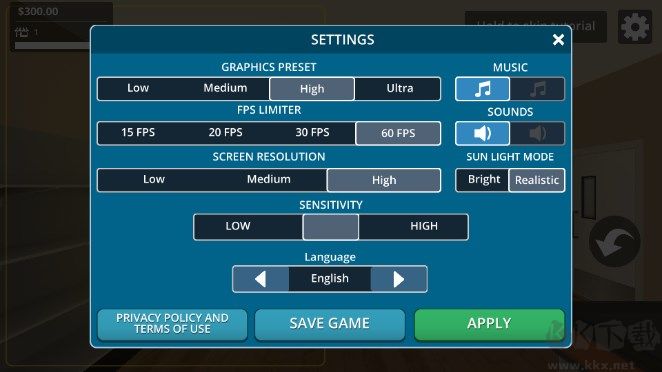The width and height of the screenshot is (662, 372).
Task: Enable sounds with bright speaker icon
Action: coord(483,133)
